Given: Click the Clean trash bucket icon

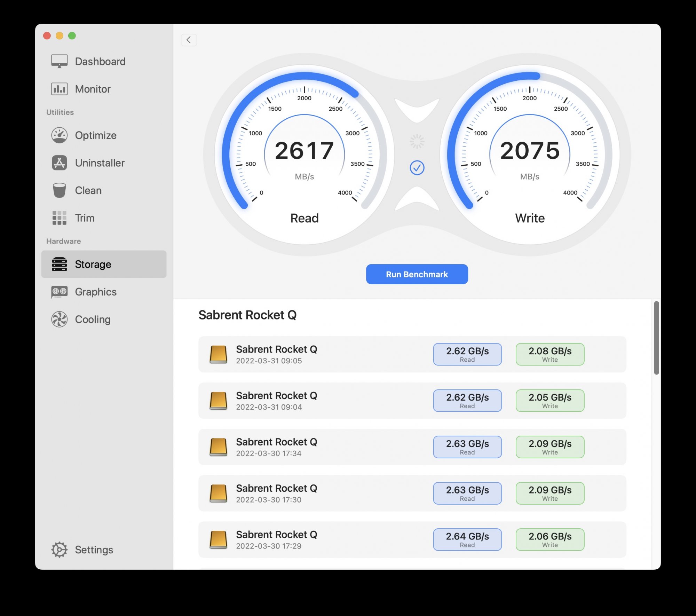Looking at the screenshot, I should coord(59,190).
